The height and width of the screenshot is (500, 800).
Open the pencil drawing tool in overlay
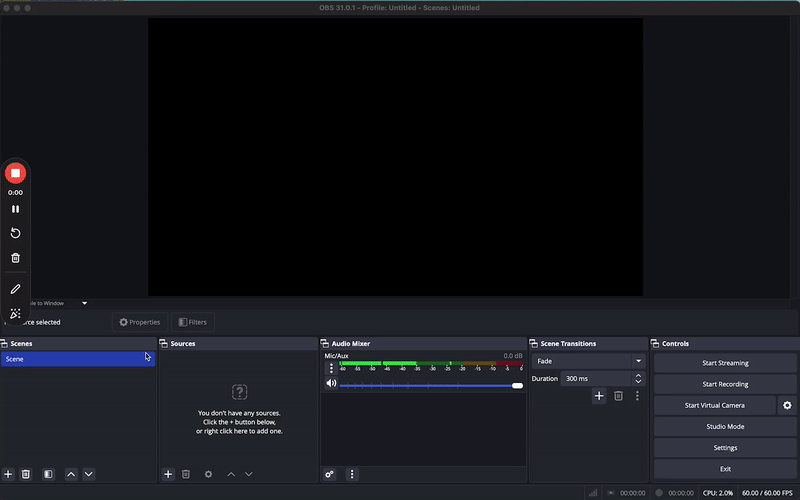15,289
